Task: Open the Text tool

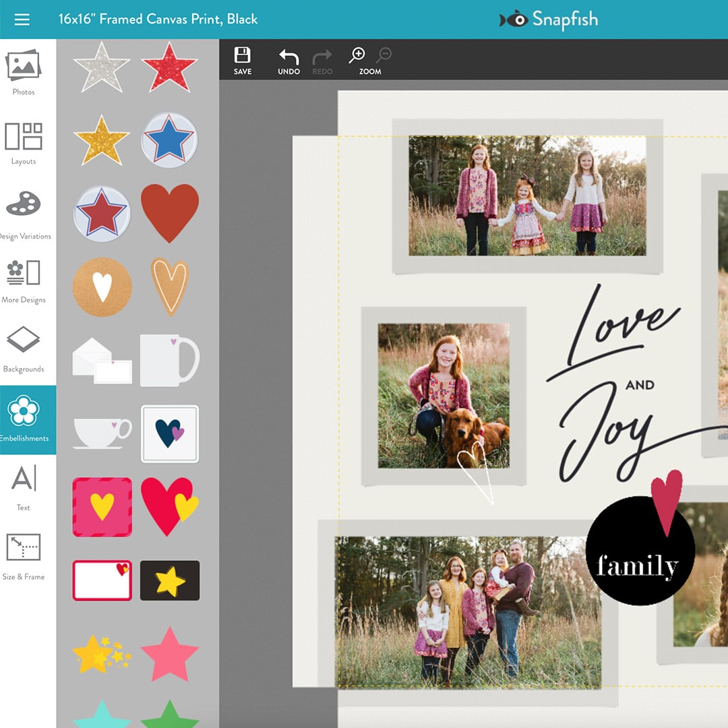Action: [x=22, y=489]
